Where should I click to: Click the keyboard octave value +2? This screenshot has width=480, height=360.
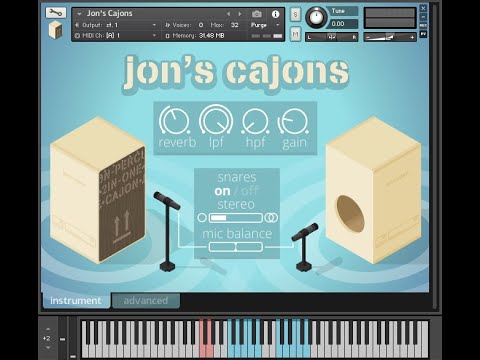(x=47, y=338)
